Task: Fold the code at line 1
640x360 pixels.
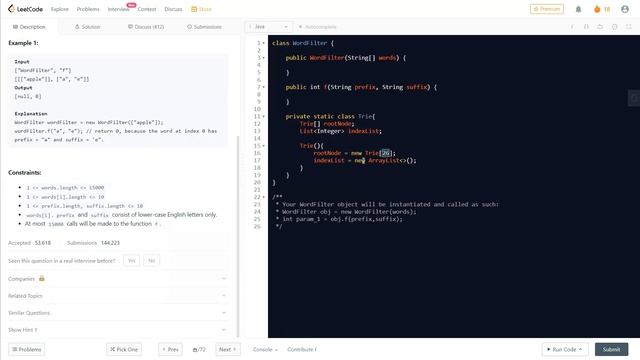Action: point(264,43)
